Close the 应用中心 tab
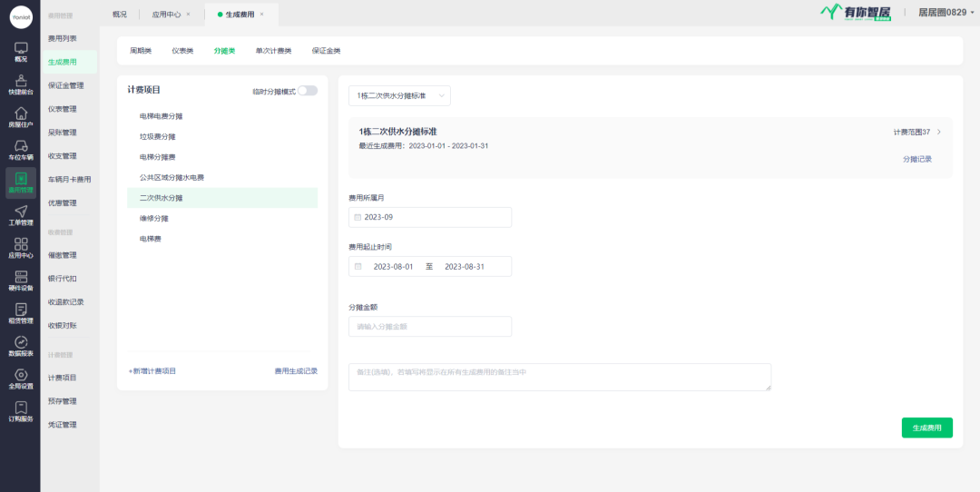This screenshot has width=980, height=492. click(x=188, y=15)
